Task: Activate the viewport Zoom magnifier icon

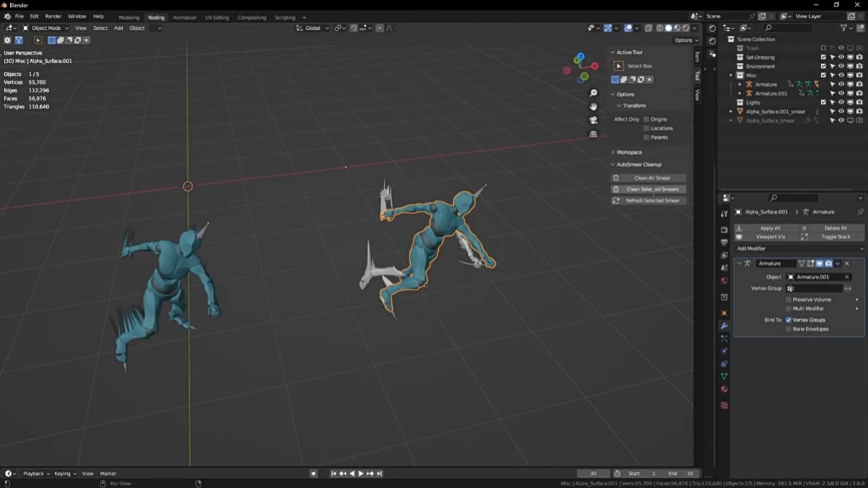Action: 593,93
